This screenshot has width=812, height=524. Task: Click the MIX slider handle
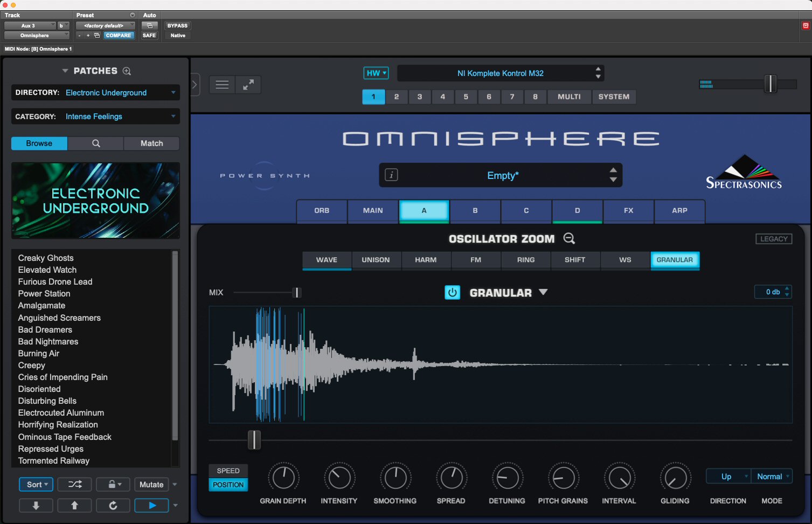[x=296, y=293]
